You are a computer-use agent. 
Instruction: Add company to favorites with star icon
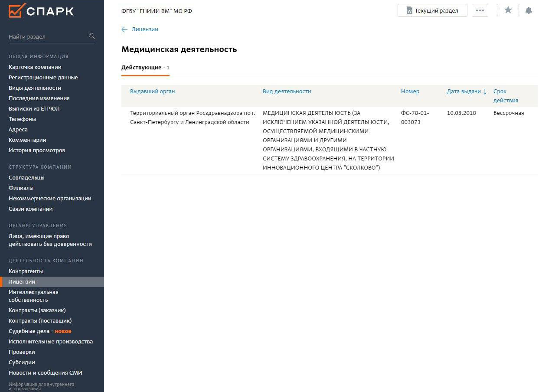[x=508, y=10]
